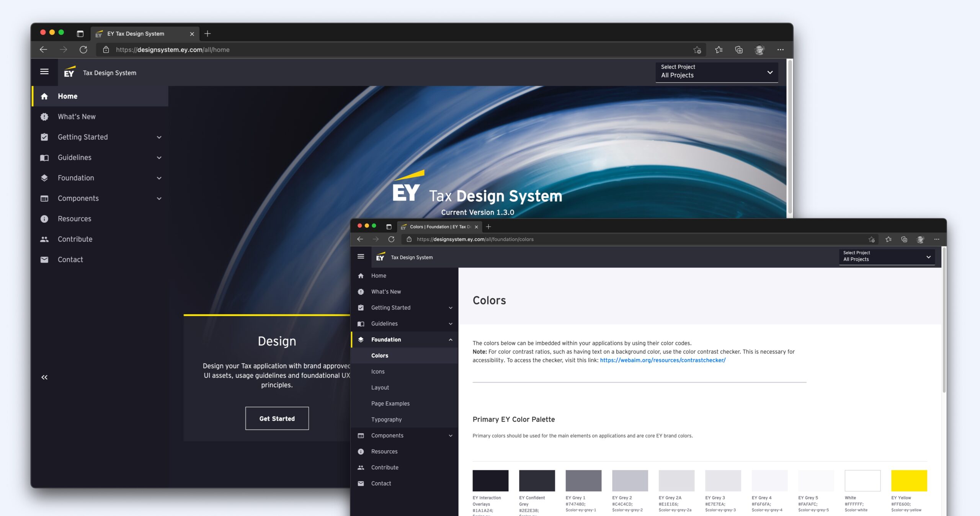Collapse the Foundation section in the front window
This screenshot has height=516, width=980.
451,340
